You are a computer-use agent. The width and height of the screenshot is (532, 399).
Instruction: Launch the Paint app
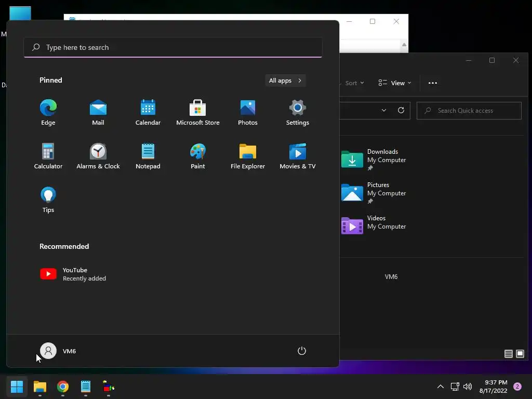click(198, 156)
